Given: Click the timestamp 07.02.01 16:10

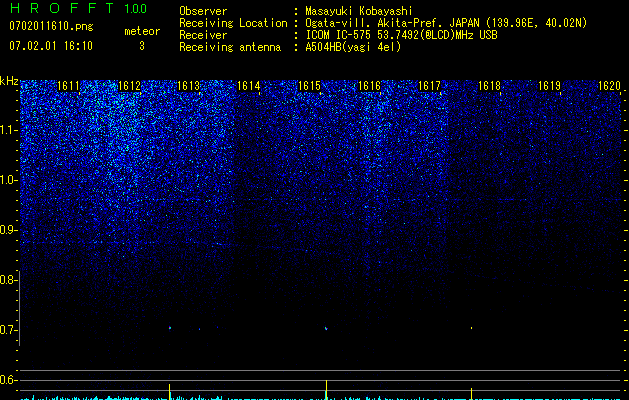Looking at the screenshot, I should pos(51,46).
